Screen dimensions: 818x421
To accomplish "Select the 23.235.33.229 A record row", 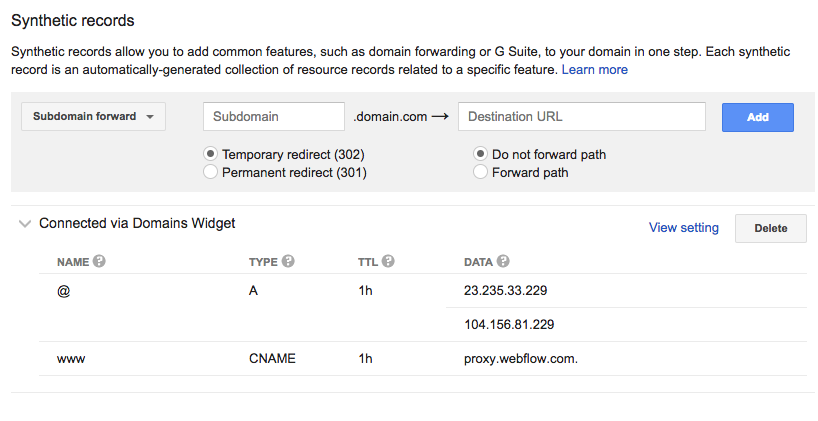I will 423,291.
